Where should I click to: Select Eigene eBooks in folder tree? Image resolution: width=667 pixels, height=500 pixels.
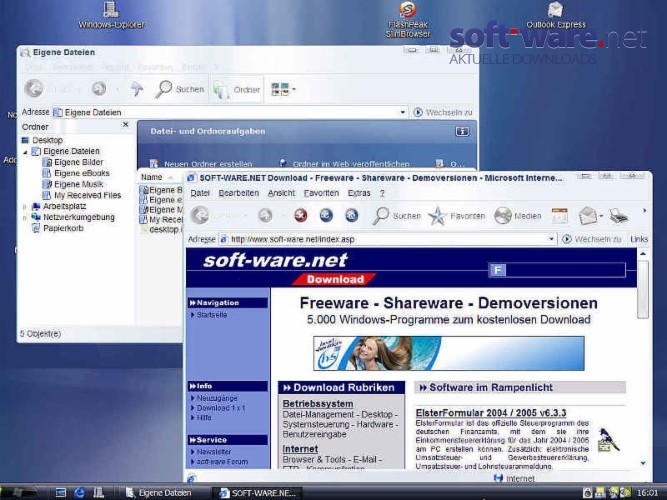click(82, 173)
